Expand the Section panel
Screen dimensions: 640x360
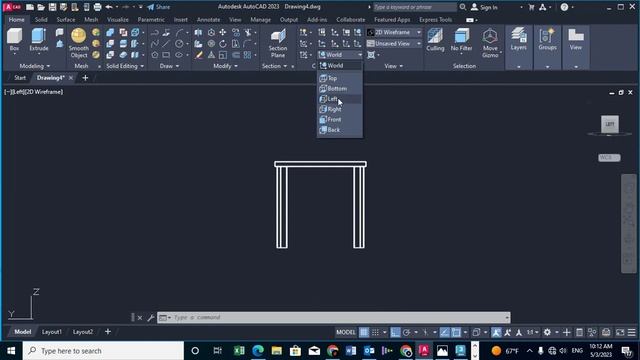click(274, 66)
